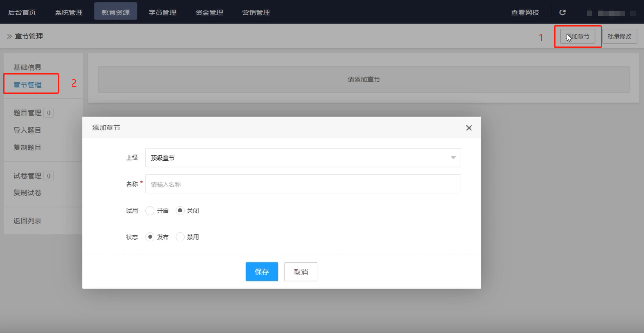
Task: Open 资金管理 menu
Action: (209, 12)
